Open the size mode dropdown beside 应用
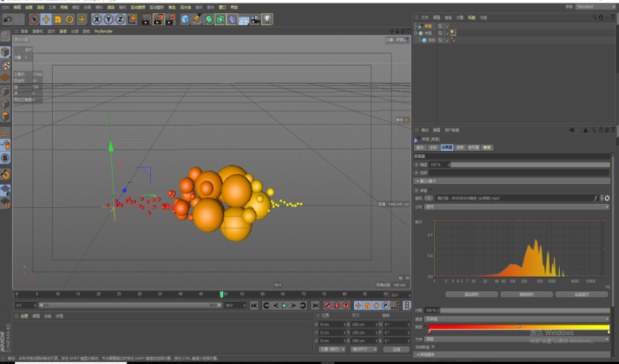Screen dimensions: 619x364 (364, 350)
